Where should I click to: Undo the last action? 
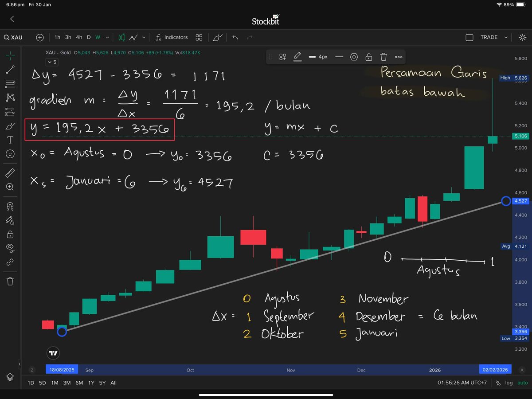(x=235, y=37)
